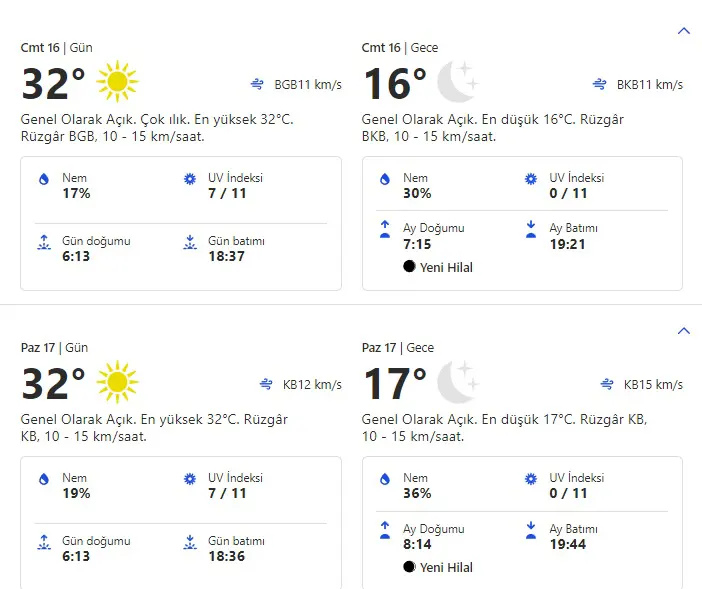Click the Yeni Hilal moon phase on Paz 17

438,567
